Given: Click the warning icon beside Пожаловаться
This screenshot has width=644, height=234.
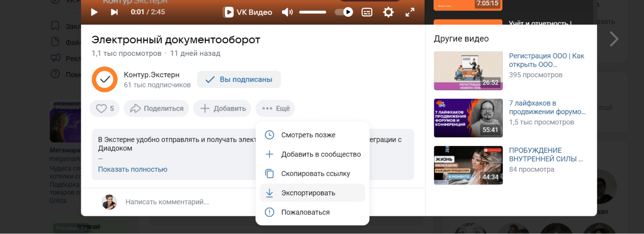Looking at the screenshot, I should pos(269,212).
